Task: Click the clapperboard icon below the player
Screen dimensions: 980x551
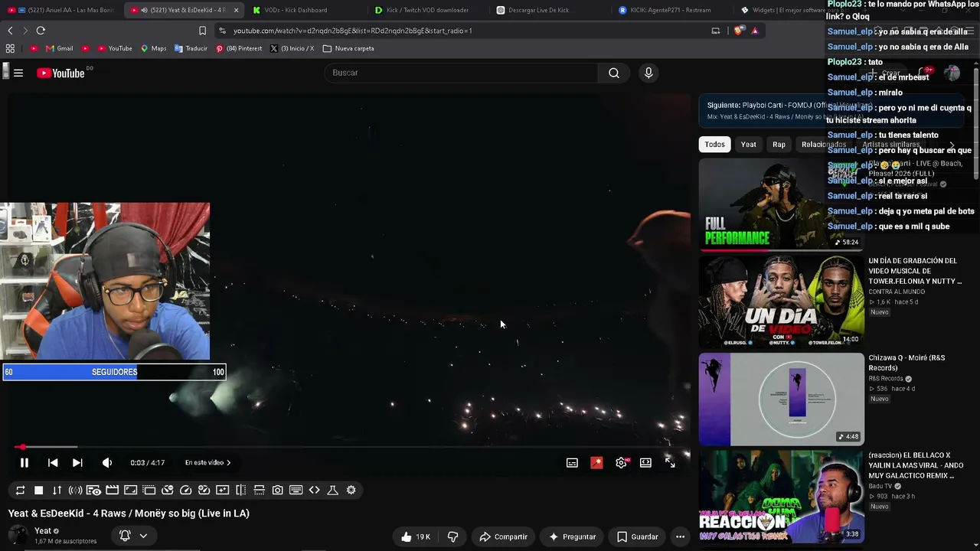Action: 112,491
